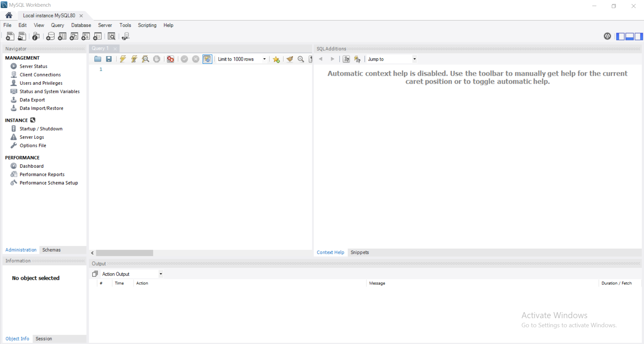Beautify the SQL script with broom icon
The height and width of the screenshot is (344, 644).
(x=290, y=59)
